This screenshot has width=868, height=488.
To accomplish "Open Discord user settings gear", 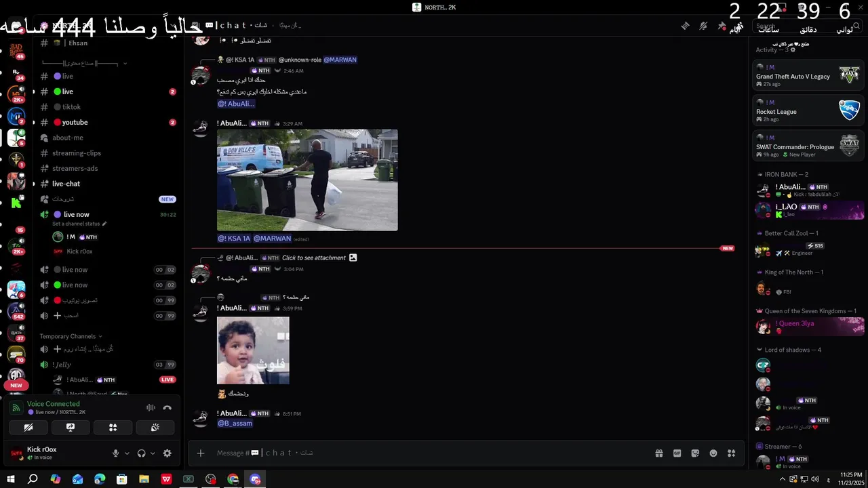I will 167,453.
